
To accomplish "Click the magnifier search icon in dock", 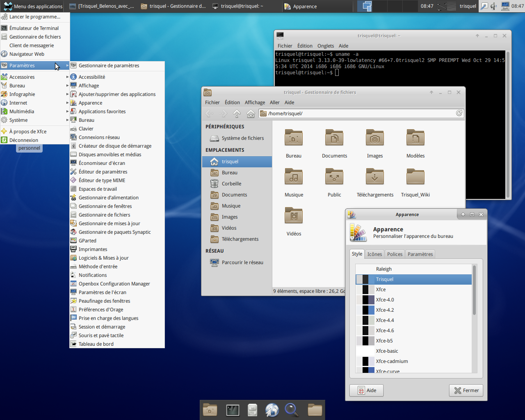I will tap(292, 410).
